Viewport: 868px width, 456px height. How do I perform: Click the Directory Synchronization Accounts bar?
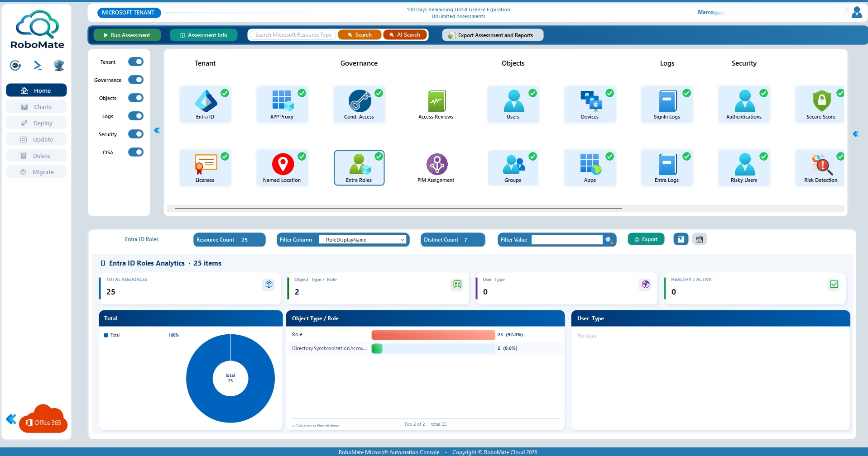(x=377, y=348)
